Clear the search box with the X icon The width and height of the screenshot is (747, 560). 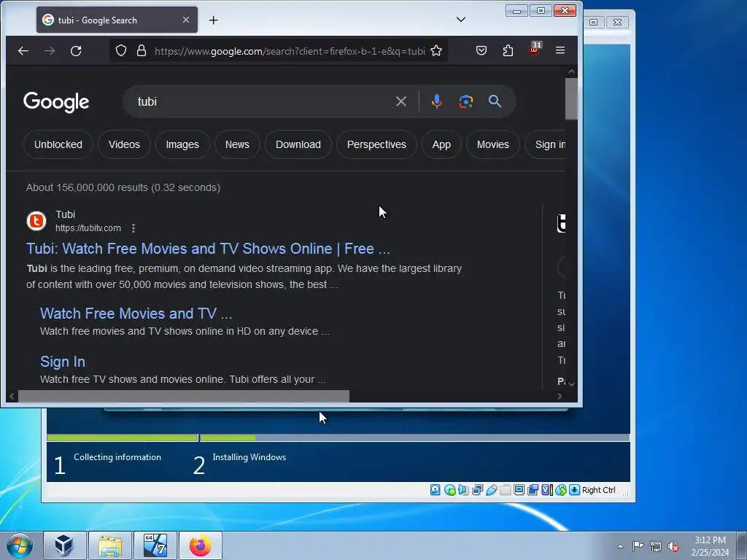coord(401,101)
